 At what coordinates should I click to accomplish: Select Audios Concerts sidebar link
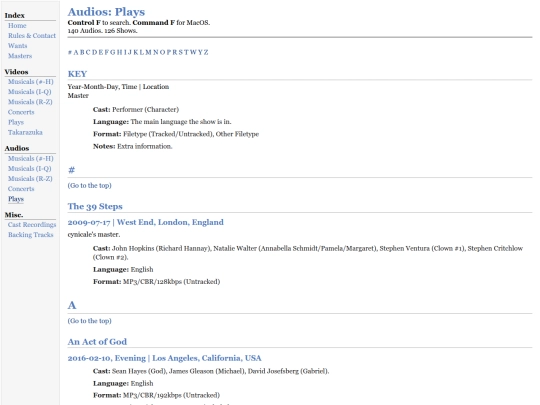tap(21, 189)
